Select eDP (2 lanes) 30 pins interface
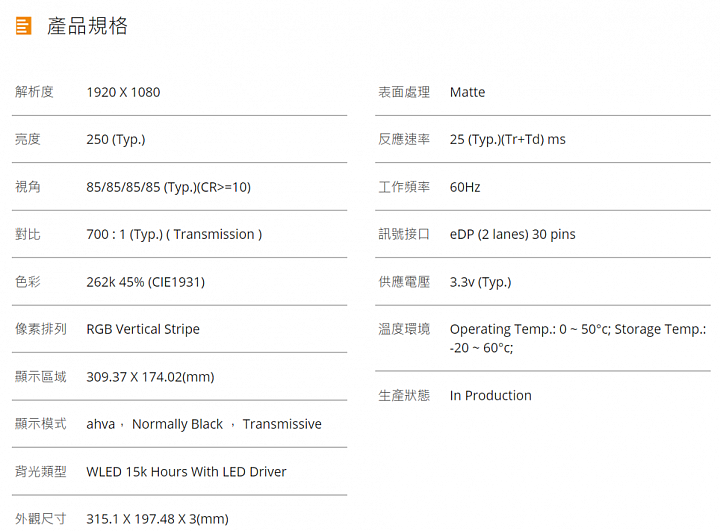This screenshot has width=720, height=531. [x=512, y=234]
